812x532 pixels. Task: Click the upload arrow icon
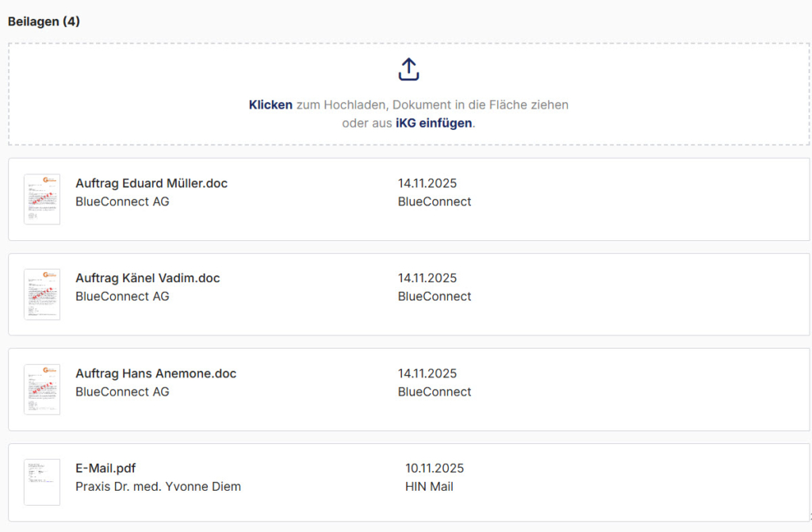click(x=408, y=70)
